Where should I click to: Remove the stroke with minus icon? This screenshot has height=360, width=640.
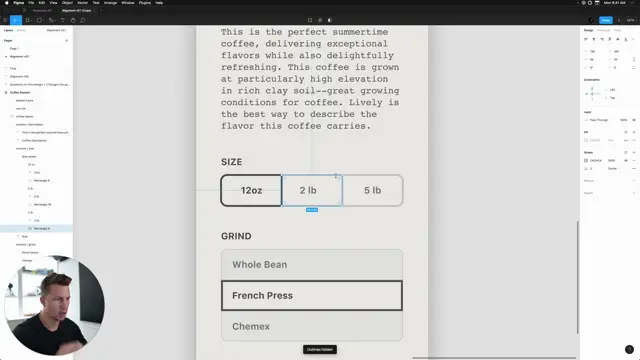(634, 160)
